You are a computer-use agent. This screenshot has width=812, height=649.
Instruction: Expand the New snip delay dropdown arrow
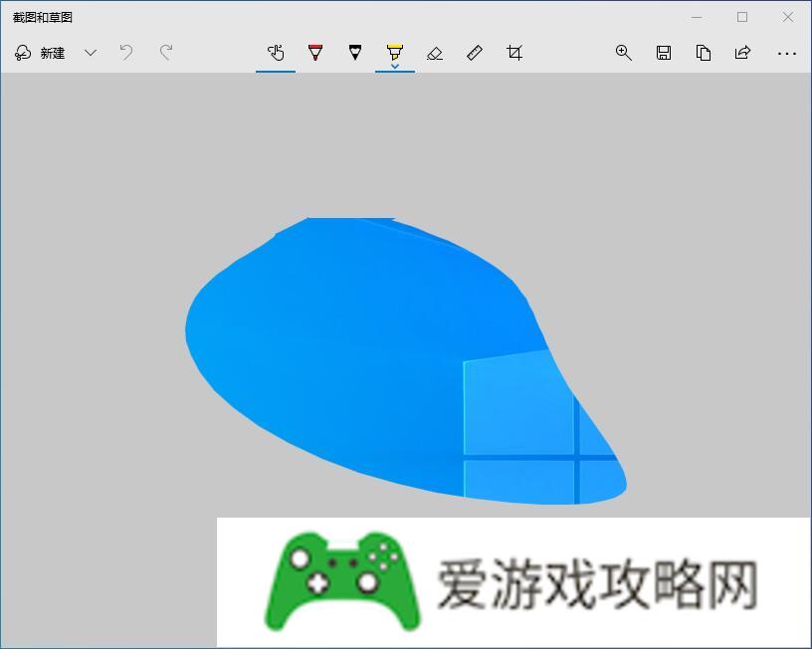(91, 53)
